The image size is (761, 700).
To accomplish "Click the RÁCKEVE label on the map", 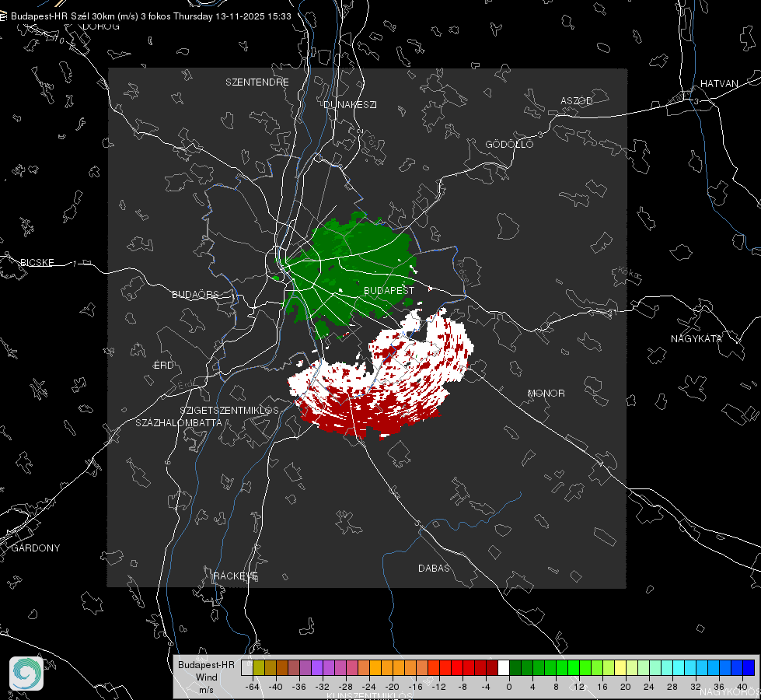I will point(236,576).
